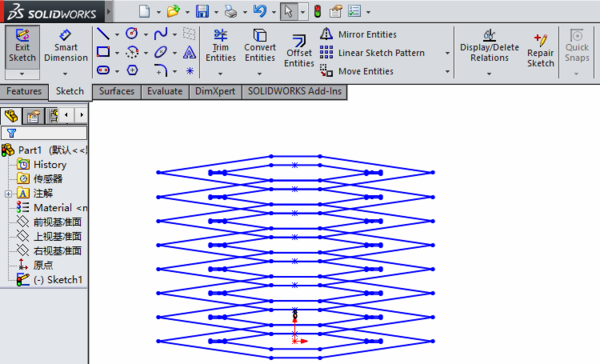Viewport: 600px width, 364px height.
Task: Switch to SOLIDWORKS Add-Ins tab
Action: pos(295,91)
